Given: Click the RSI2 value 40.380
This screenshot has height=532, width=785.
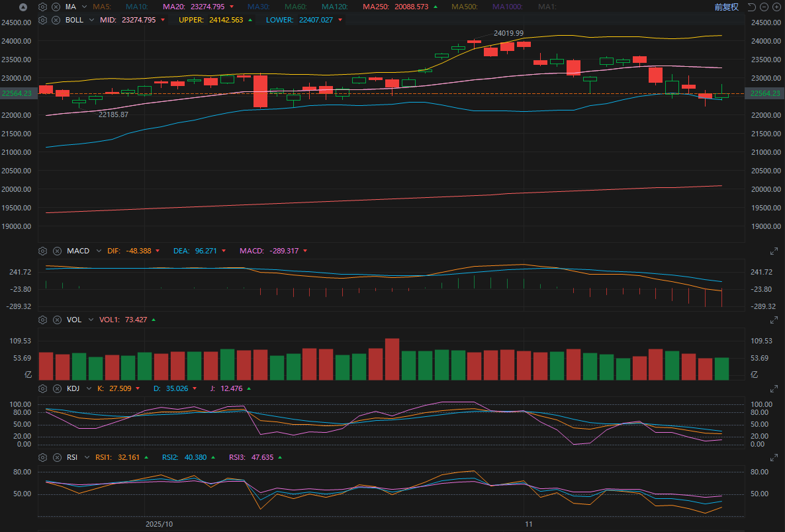Looking at the screenshot, I should [195, 457].
